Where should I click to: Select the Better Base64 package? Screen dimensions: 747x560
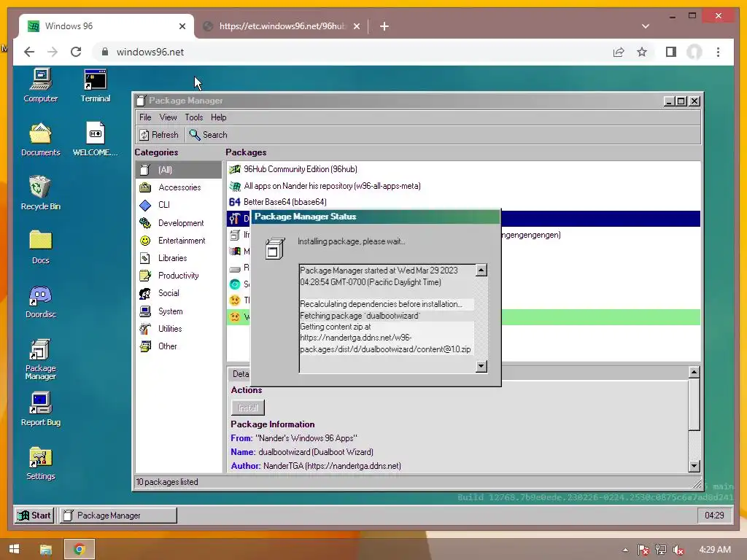click(463, 202)
